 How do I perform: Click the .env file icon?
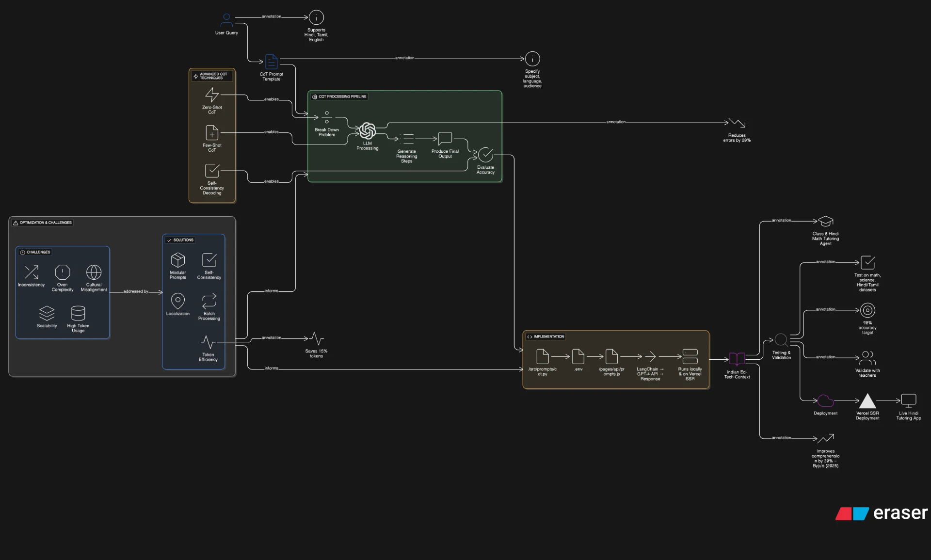(x=578, y=356)
